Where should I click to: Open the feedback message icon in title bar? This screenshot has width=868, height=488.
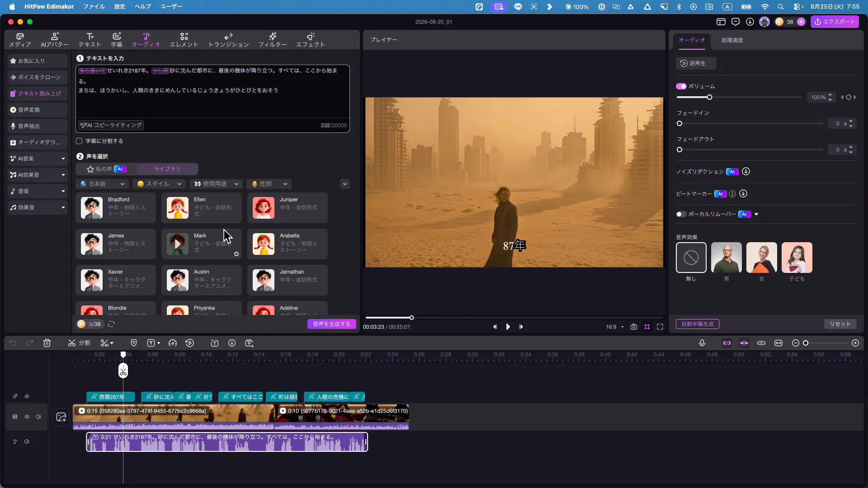coord(736,22)
